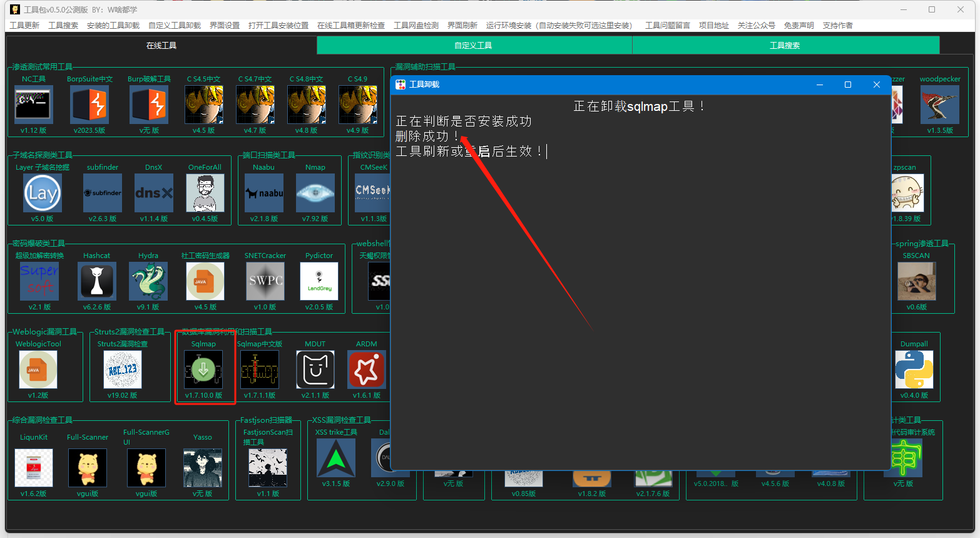Launch the Nmap eye icon

click(315, 193)
